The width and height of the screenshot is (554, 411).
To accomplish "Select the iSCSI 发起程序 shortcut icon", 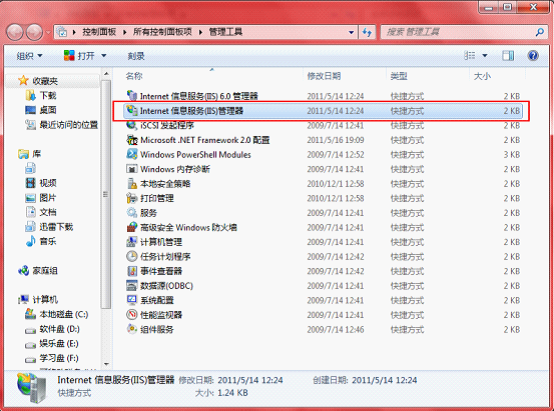I will click(x=132, y=125).
